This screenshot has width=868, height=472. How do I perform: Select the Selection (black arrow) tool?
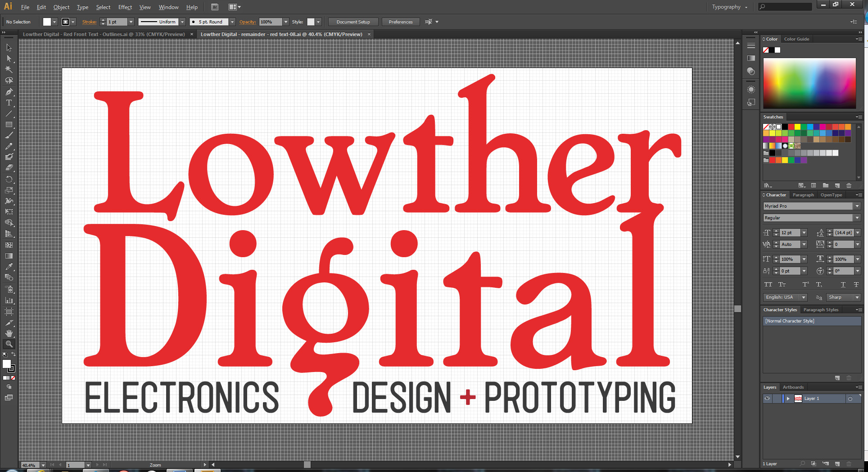pyautogui.click(x=9, y=48)
